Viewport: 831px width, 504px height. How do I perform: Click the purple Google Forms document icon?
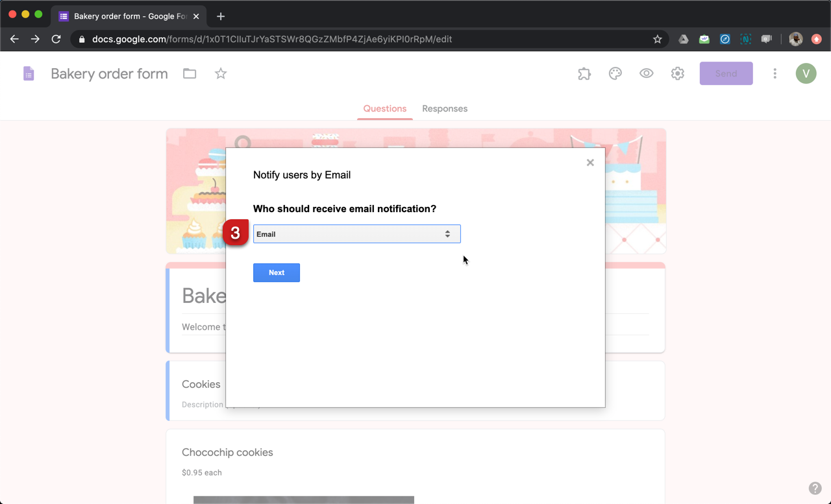point(29,73)
